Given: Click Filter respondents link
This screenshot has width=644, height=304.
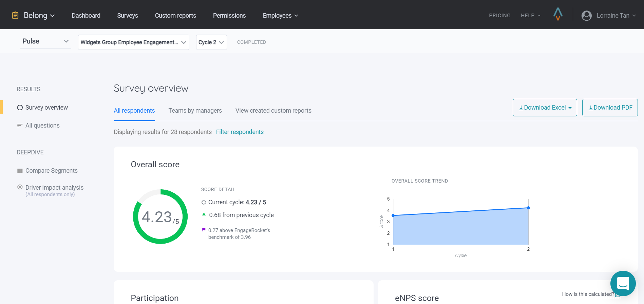Looking at the screenshot, I should pos(240,132).
